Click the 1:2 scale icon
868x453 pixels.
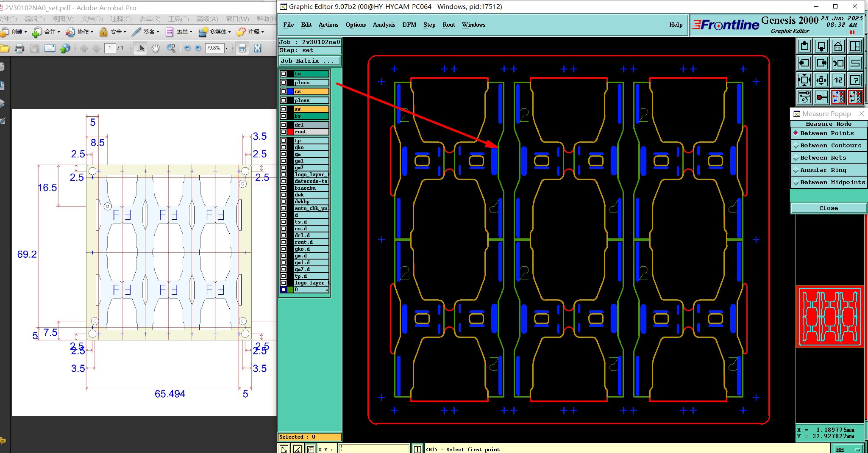point(838,80)
